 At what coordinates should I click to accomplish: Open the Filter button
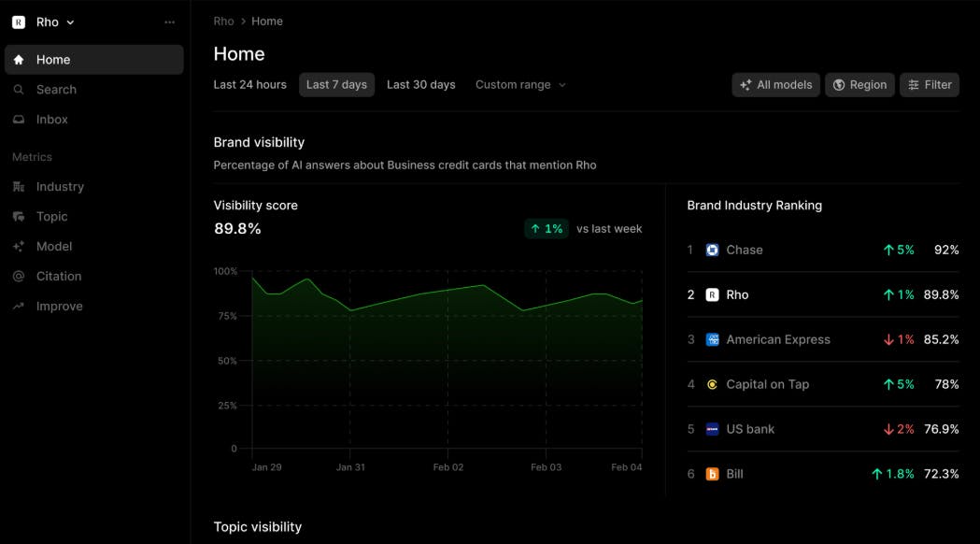point(930,85)
